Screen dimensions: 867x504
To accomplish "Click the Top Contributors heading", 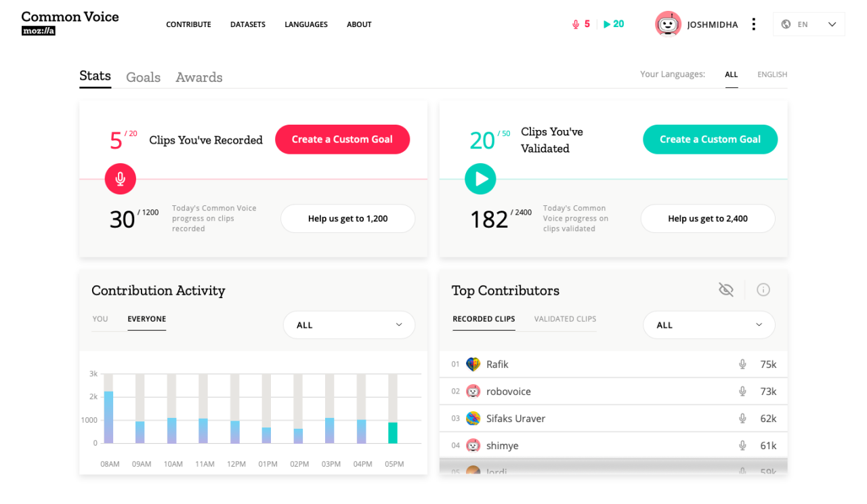I will pos(505,291).
